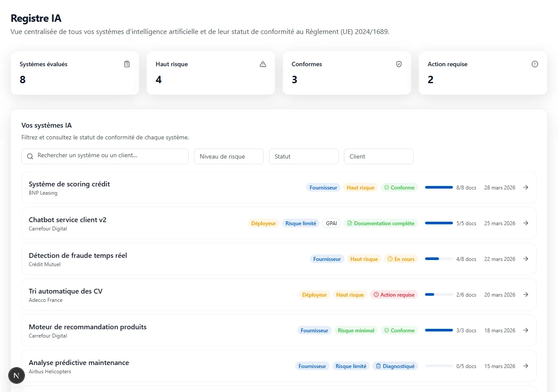The image size is (558, 392).
Task: Click the alert circle icon in Action requise card
Action: tap(535, 64)
